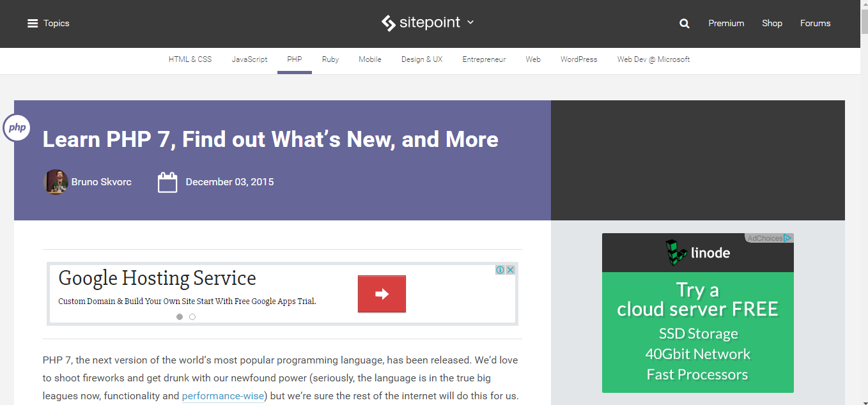Open site search magnifier icon

click(685, 24)
